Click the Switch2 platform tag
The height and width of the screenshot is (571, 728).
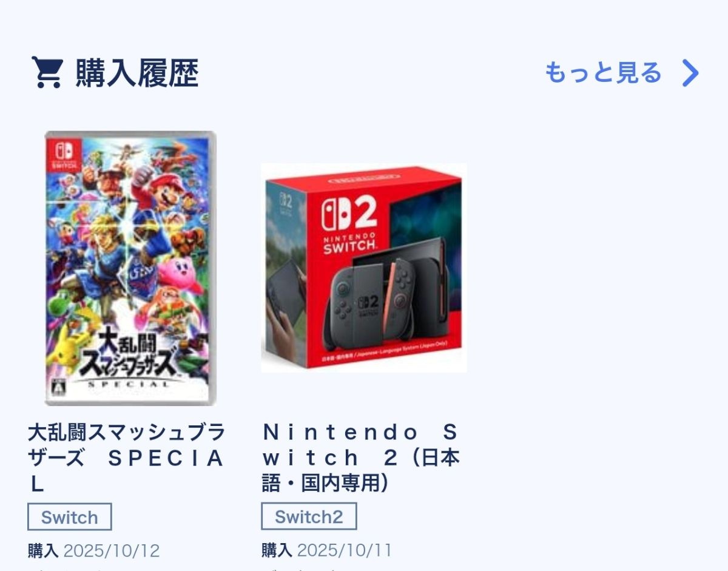tap(309, 517)
